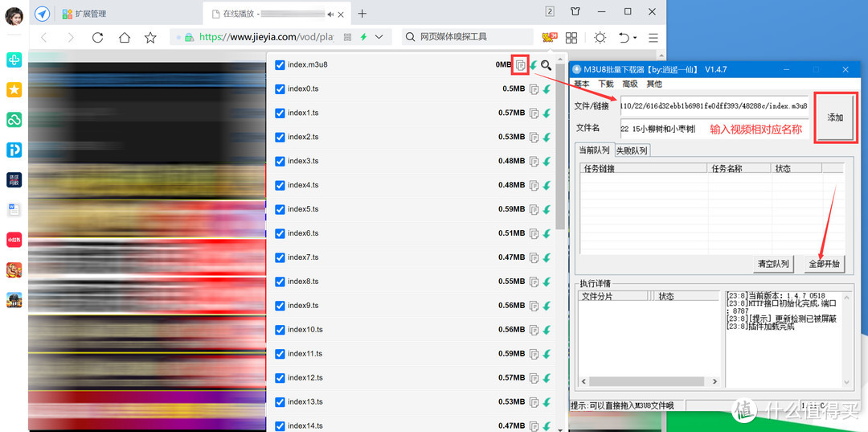Uncheck the index3.ts checkbox
The height and width of the screenshot is (432, 868).
click(x=280, y=161)
